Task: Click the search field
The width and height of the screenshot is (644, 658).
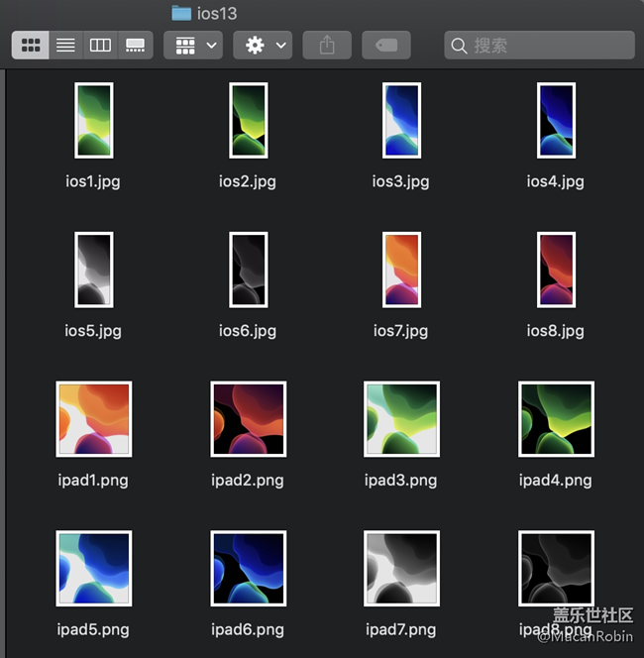Action: coord(540,46)
